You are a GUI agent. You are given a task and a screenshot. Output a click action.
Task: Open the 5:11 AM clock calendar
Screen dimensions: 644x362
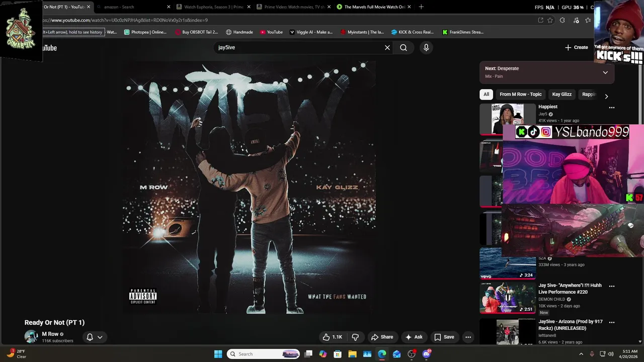pos(629,354)
